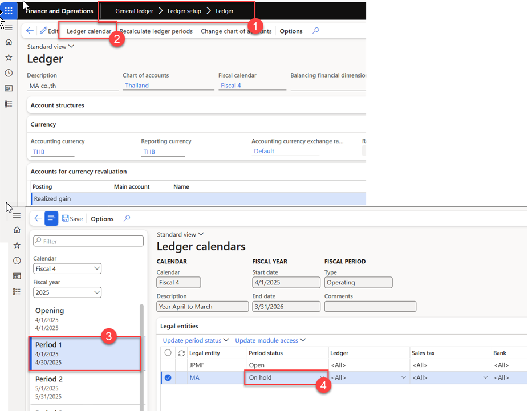Click JPMF legal entity cell
Image resolution: width=532 pixels, height=411 pixels.
[217, 365]
